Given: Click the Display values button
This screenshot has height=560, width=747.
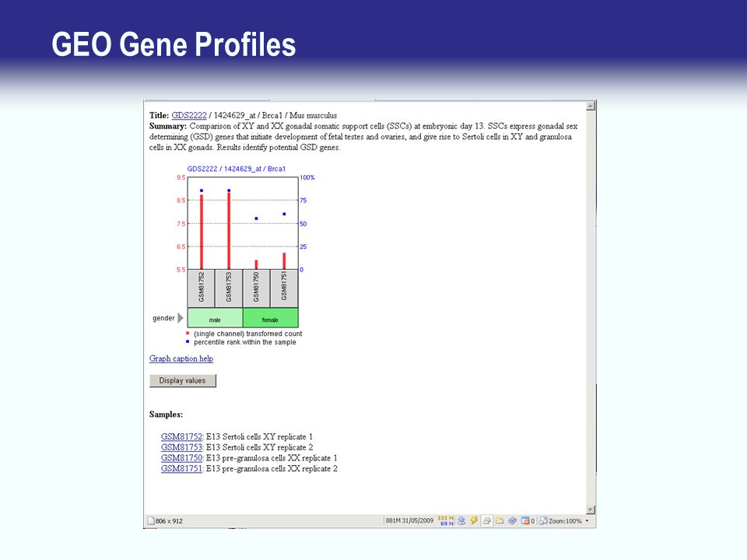Looking at the screenshot, I should click(x=182, y=380).
